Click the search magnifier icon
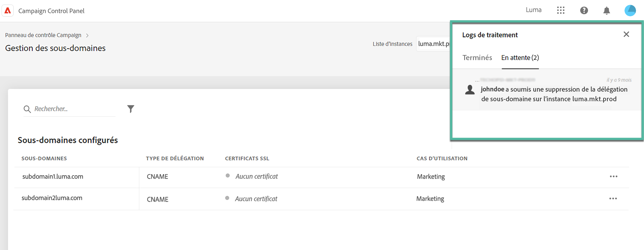Image resolution: width=644 pixels, height=250 pixels. coord(27,109)
